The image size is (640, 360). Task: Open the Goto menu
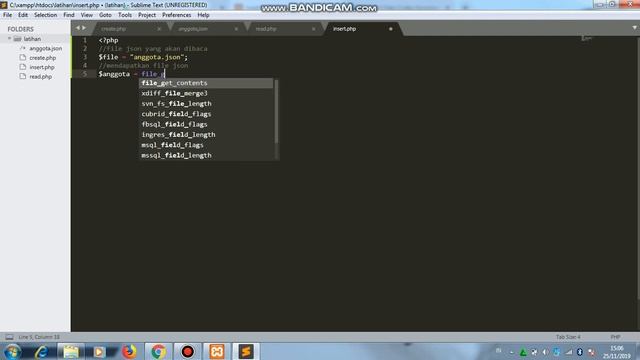tap(105, 15)
